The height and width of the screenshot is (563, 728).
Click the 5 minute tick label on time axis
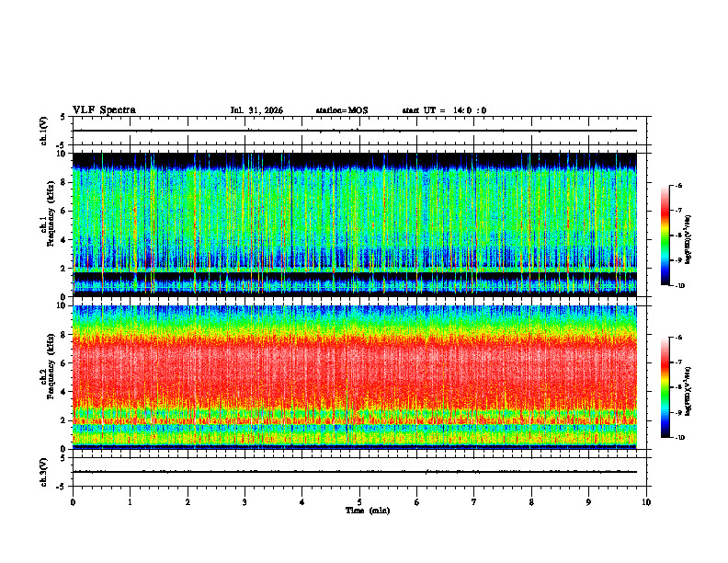[x=359, y=502]
